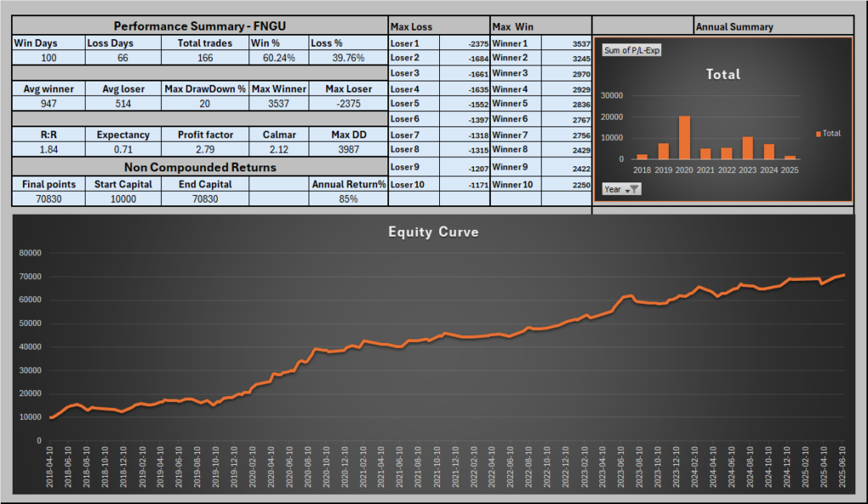The height and width of the screenshot is (504, 868).
Task: Click the Max DrawDown % header cell
Action: point(205,88)
